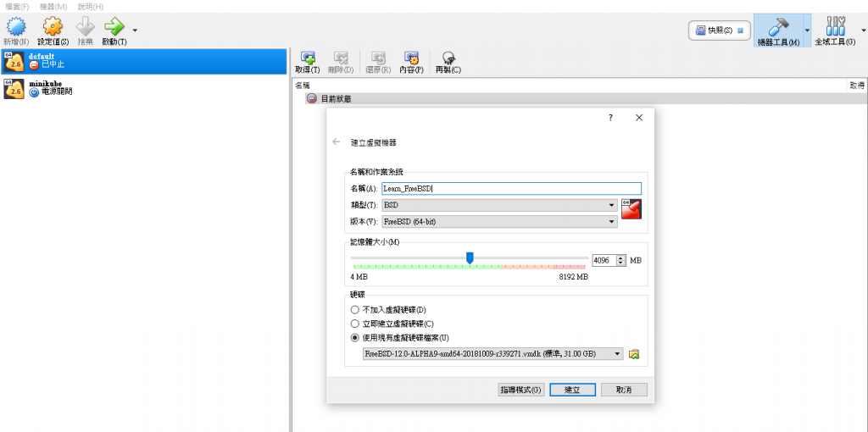
Task: Click the minikube VM OS icon
Action: pos(14,88)
